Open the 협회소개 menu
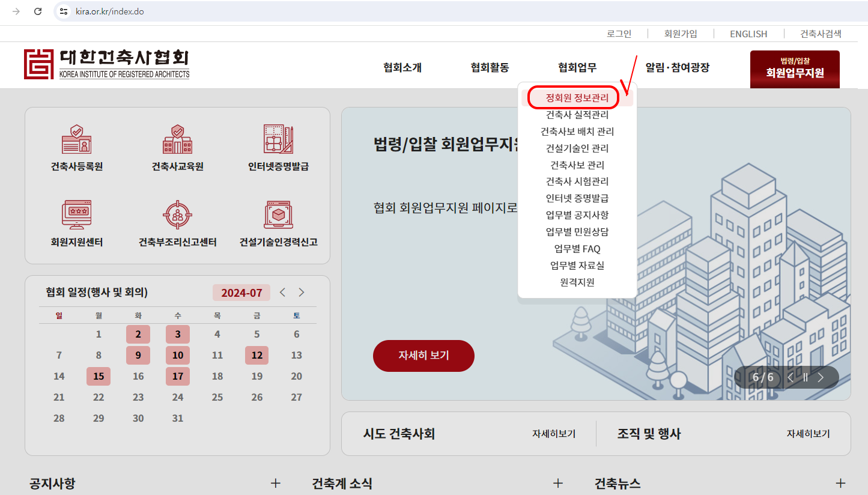This screenshot has height=495, width=868. (401, 68)
